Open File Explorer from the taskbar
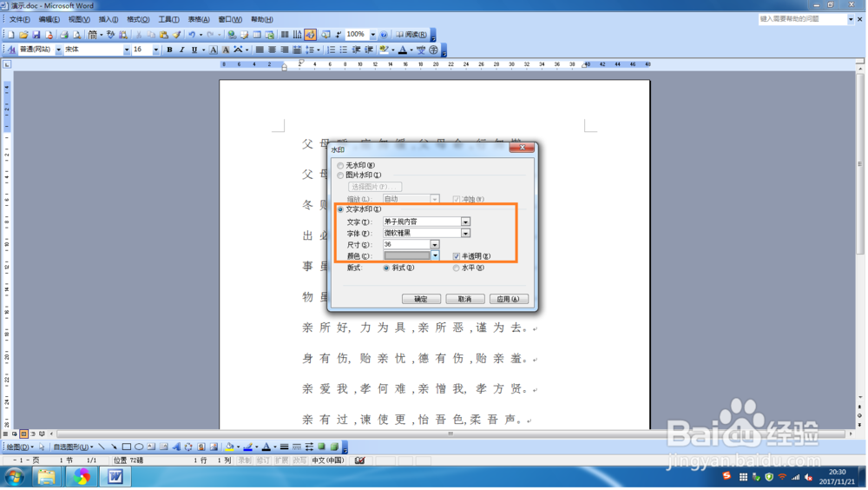The image size is (868, 490). point(47,477)
